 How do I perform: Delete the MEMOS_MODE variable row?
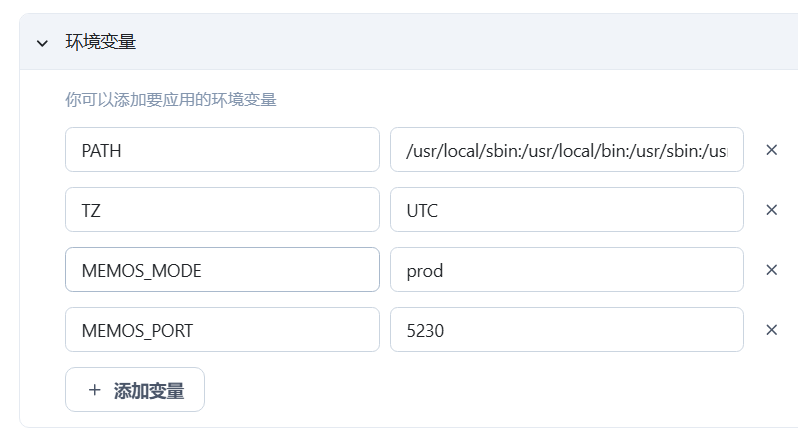(x=771, y=270)
